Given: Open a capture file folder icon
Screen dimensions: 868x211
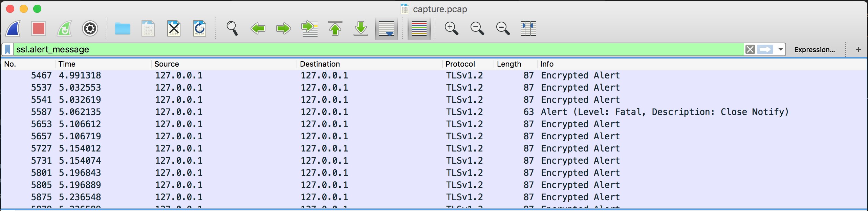Looking at the screenshot, I should click(x=122, y=29).
